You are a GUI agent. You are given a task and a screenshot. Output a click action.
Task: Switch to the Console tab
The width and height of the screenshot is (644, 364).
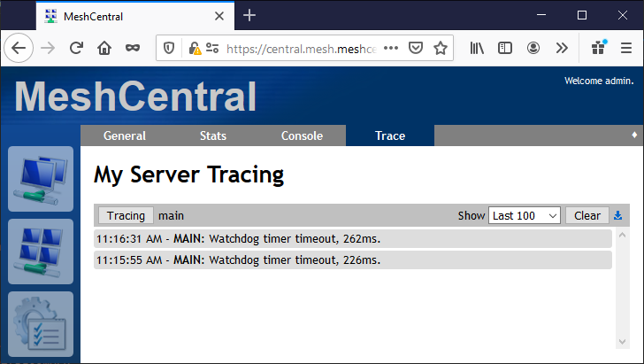click(302, 136)
